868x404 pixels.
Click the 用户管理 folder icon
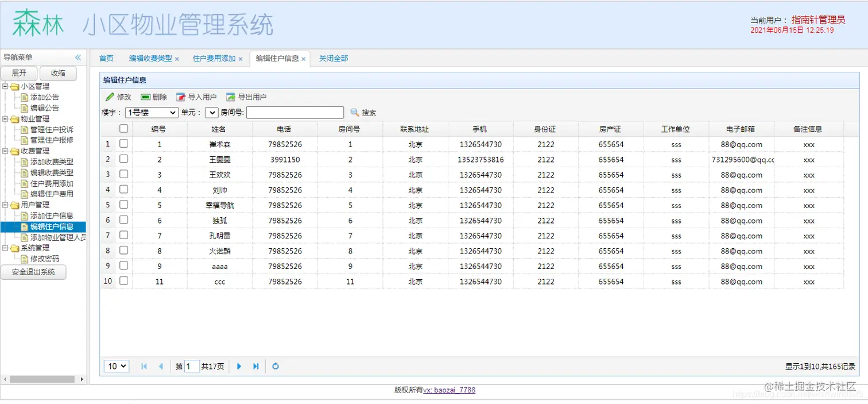(14, 205)
